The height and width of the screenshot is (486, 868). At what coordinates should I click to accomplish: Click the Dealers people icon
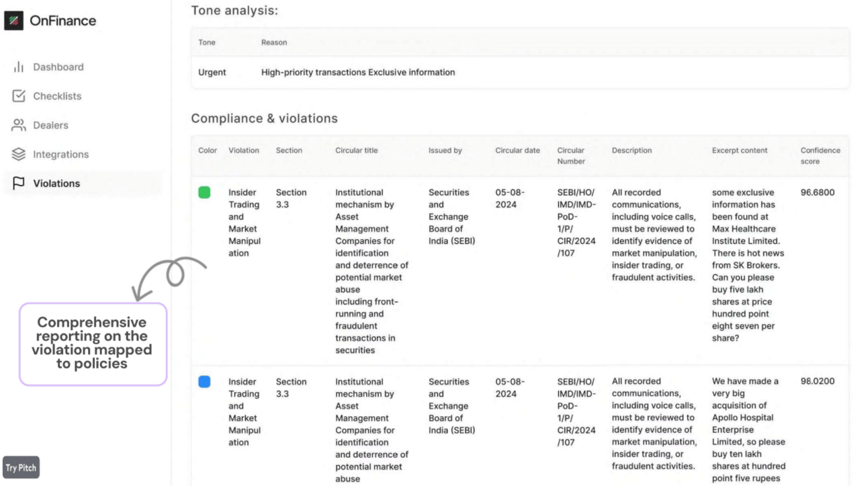tap(19, 125)
